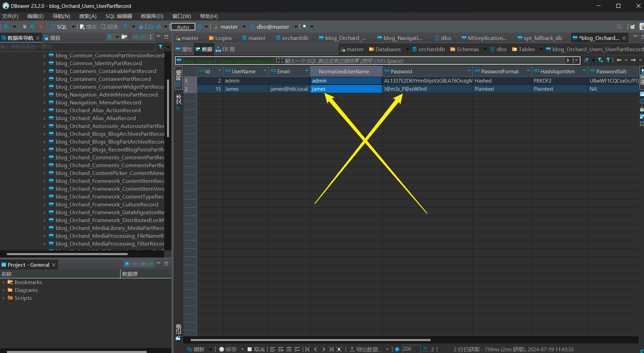Expand the blog_Orchard_Alias_ActionRecord table node

44,111
